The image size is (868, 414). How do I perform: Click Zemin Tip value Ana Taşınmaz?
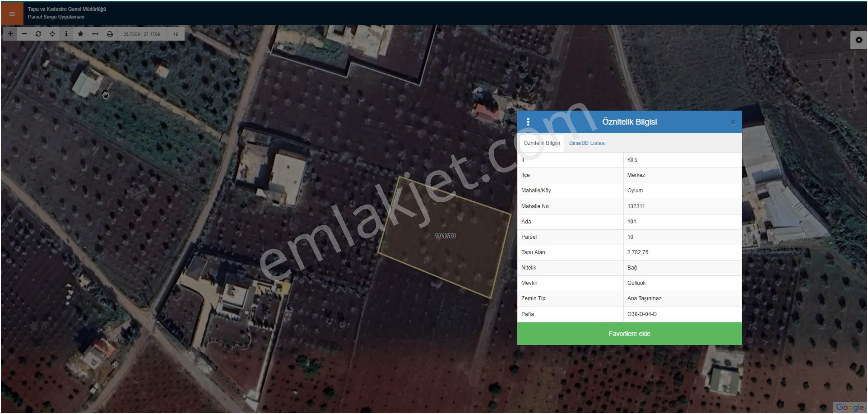click(x=682, y=298)
